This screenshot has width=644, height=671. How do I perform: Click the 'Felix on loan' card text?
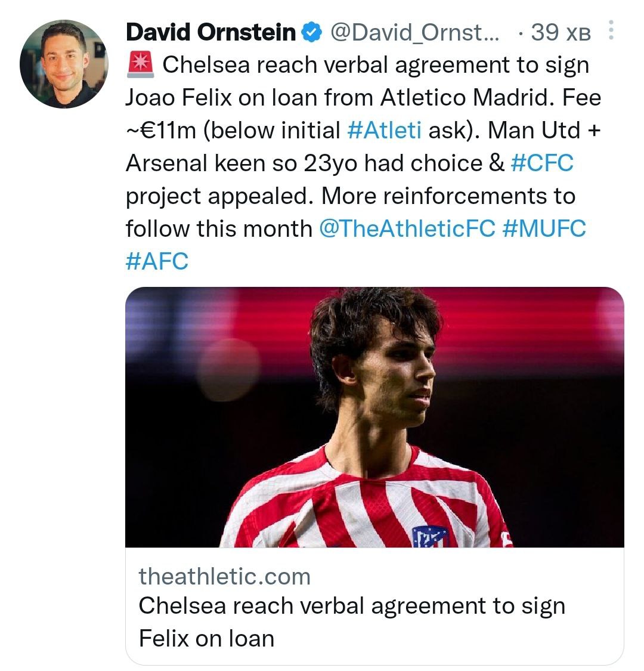click(x=206, y=638)
